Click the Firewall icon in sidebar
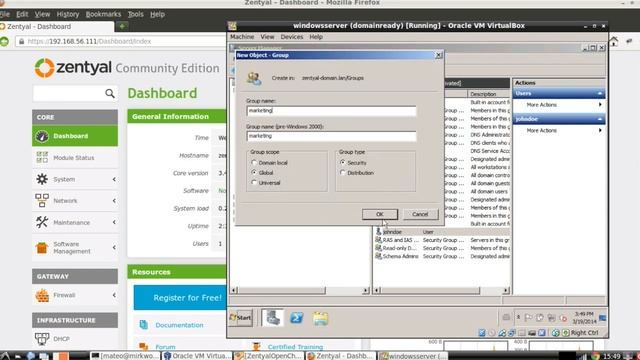Image resolution: width=640 pixels, height=360 pixels. pyautogui.click(x=42, y=295)
